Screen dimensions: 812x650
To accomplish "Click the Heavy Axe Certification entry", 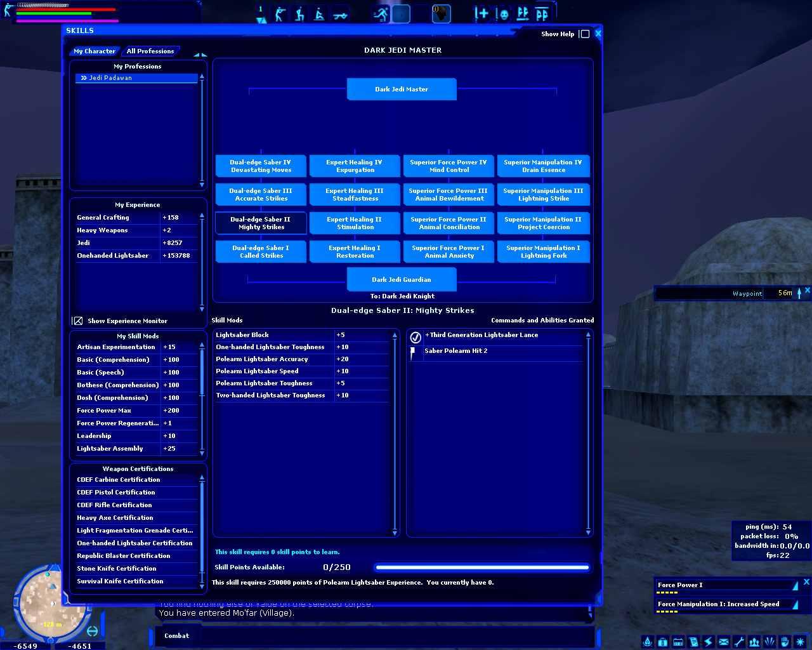I will (x=136, y=518).
